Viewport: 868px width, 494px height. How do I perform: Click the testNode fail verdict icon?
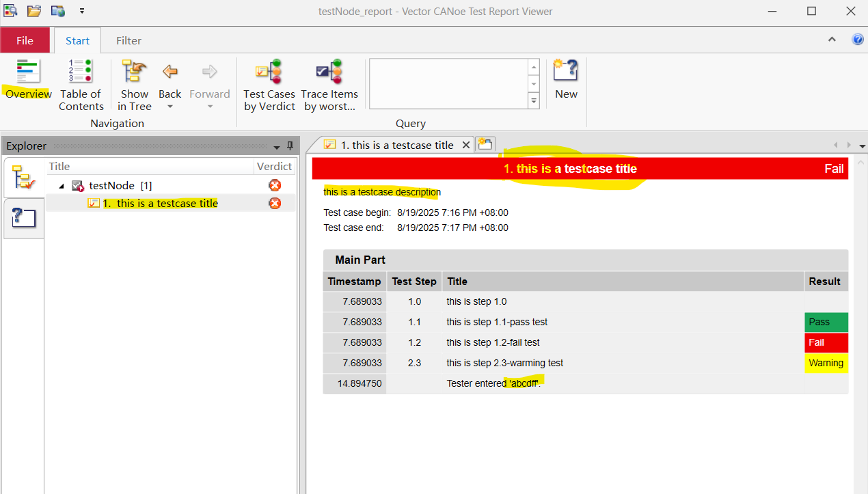[275, 185]
